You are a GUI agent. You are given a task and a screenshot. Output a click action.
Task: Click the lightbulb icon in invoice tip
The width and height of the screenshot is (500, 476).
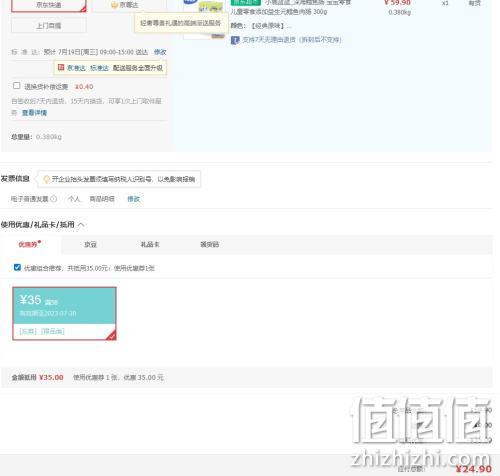pyautogui.click(x=46, y=179)
